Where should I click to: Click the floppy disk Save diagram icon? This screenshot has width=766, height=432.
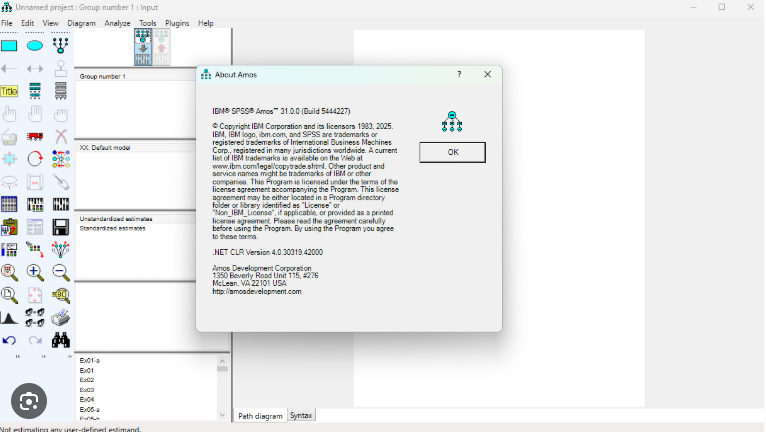coord(61,227)
